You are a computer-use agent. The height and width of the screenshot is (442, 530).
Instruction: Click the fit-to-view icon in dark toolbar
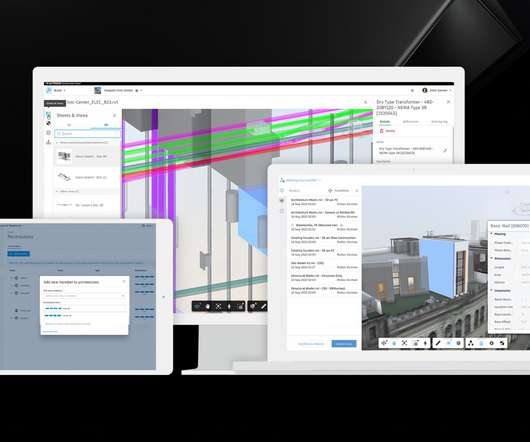point(218,306)
